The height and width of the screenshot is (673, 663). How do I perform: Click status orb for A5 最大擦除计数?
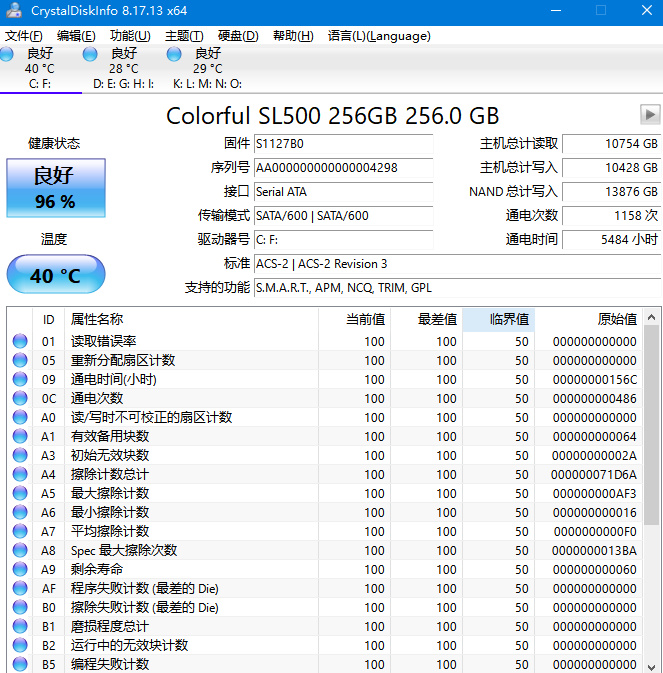[x=20, y=493]
